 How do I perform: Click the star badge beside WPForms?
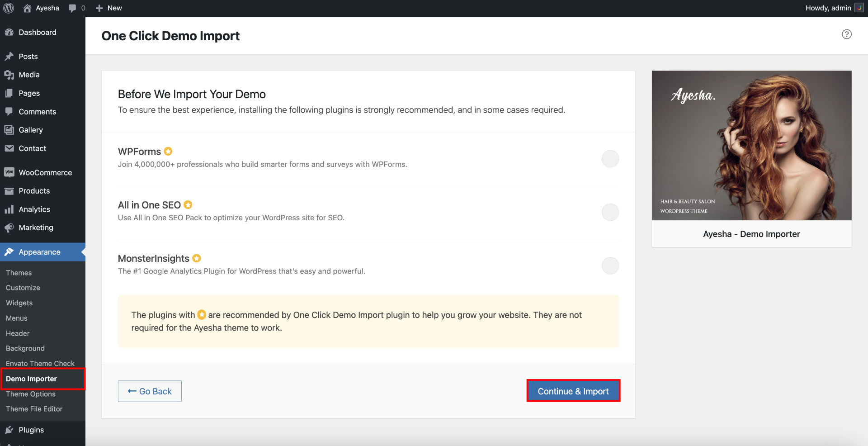point(168,152)
